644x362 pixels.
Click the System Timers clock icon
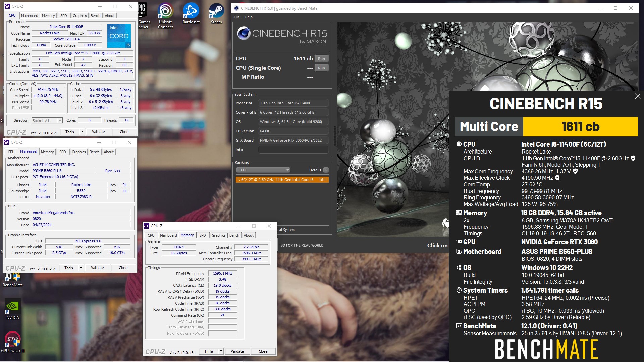click(x=459, y=290)
